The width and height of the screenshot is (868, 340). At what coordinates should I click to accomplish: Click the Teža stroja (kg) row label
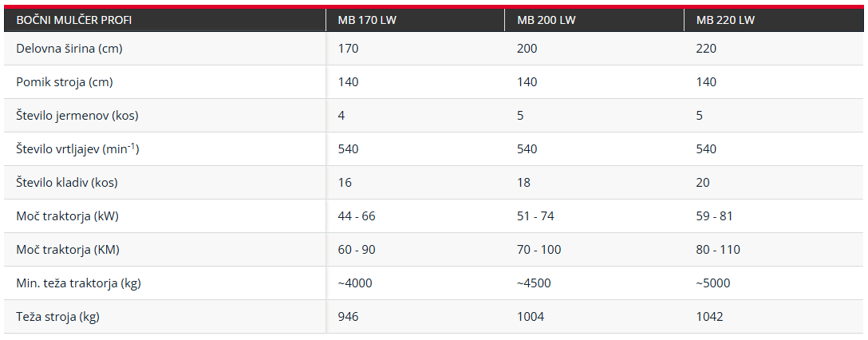click(x=57, y=317)
